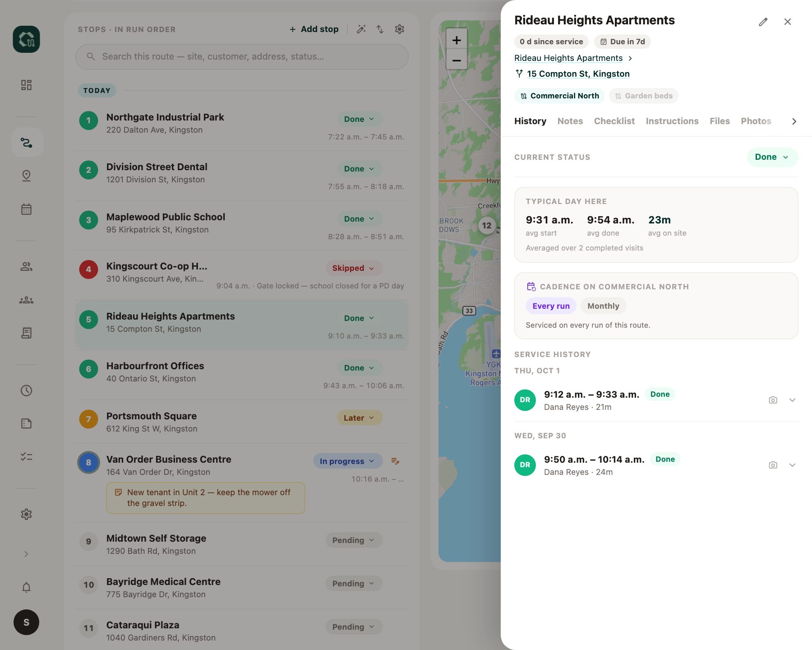Open the clock time-tracking sidebar icon

click(x=26, y=390)
